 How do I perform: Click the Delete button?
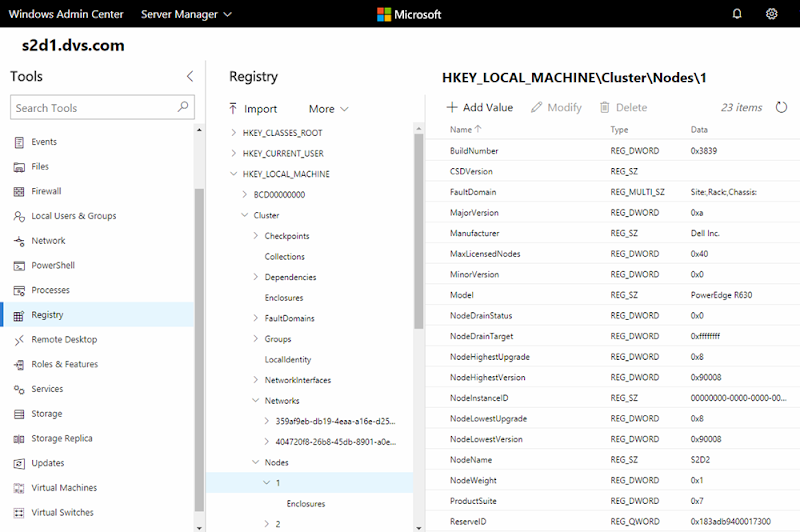tap(623, 108)
